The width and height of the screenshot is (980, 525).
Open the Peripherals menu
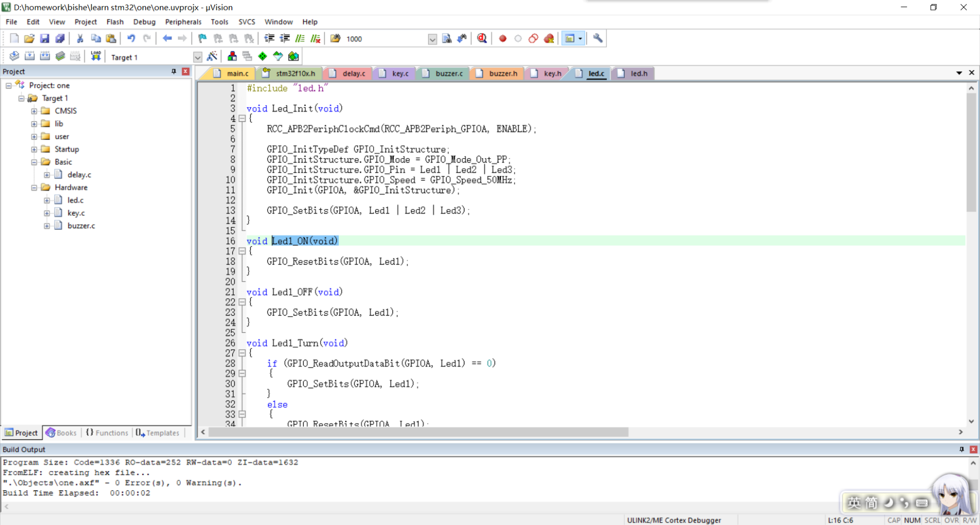(183, 22)
